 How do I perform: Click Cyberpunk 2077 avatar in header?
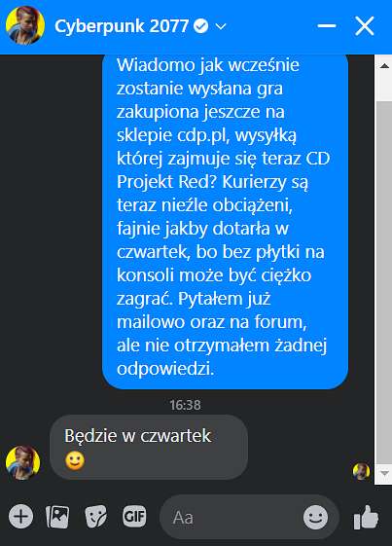(x=25, y=25)
